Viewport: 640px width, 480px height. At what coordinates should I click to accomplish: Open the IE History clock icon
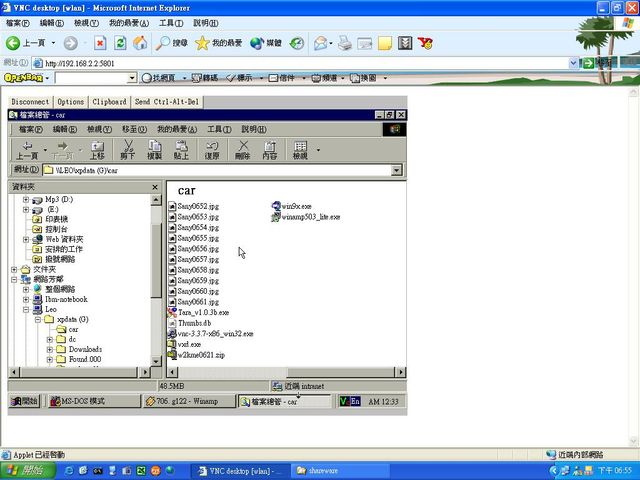(x=297, y=43)
